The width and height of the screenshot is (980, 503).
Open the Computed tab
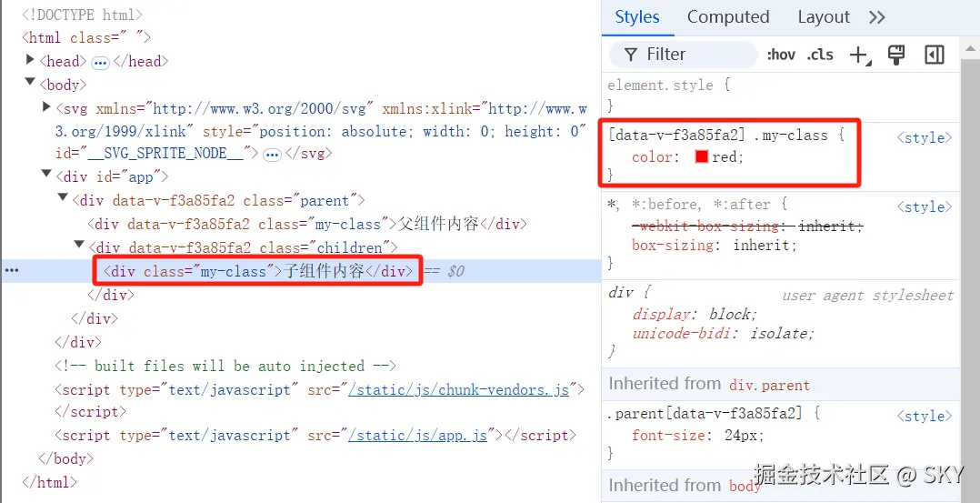coord(728,17)
